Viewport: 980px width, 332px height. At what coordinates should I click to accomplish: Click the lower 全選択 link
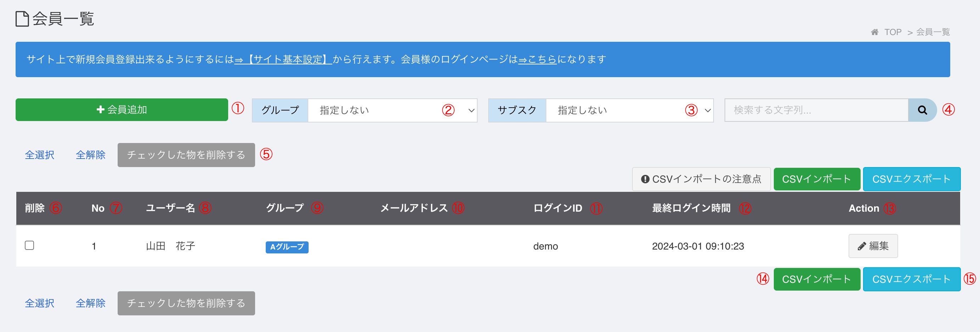(40, 303)
